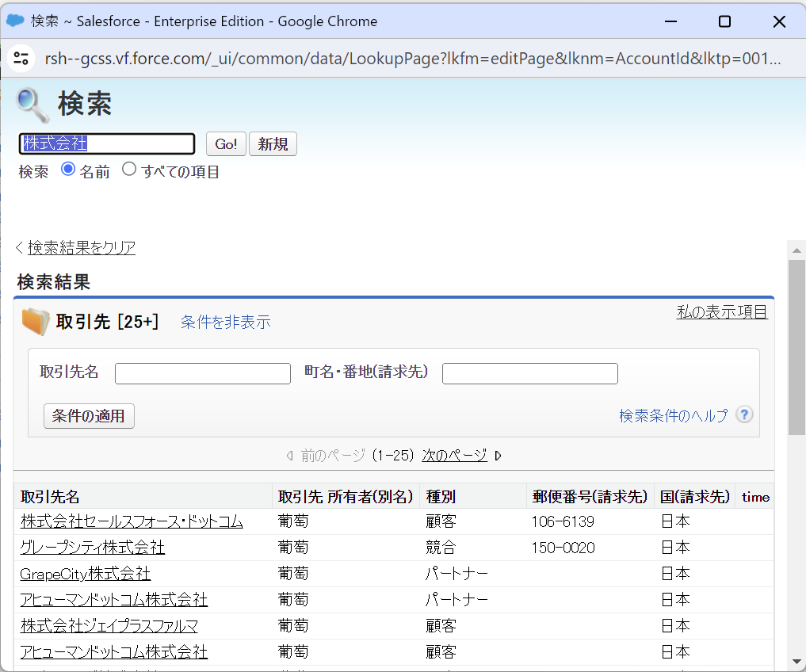Click the site information icon in address bar
The width and height of the screenshot is (806, 672).
click(x=21, y=58)
